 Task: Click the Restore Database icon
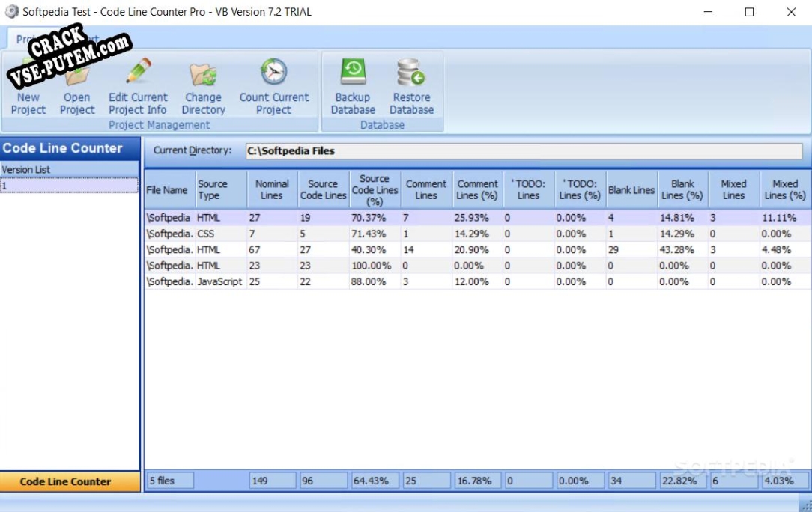tap(411, 72)
